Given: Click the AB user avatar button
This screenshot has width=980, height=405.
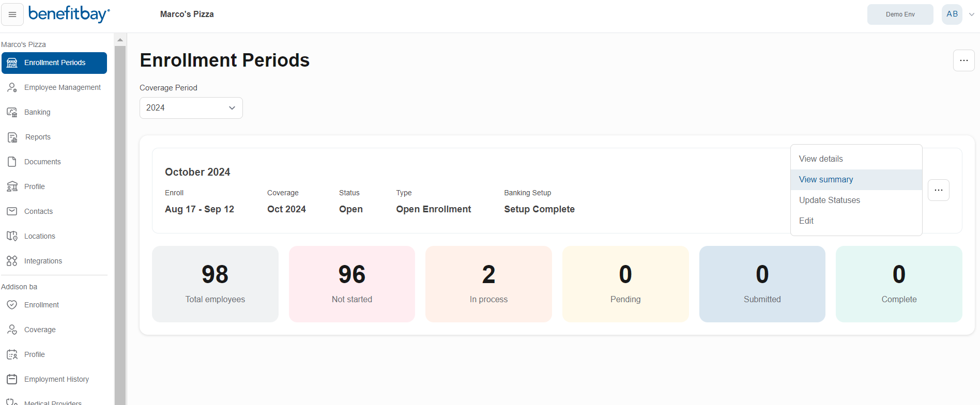Looking at the screenshot, I should (x=952, y=14).
